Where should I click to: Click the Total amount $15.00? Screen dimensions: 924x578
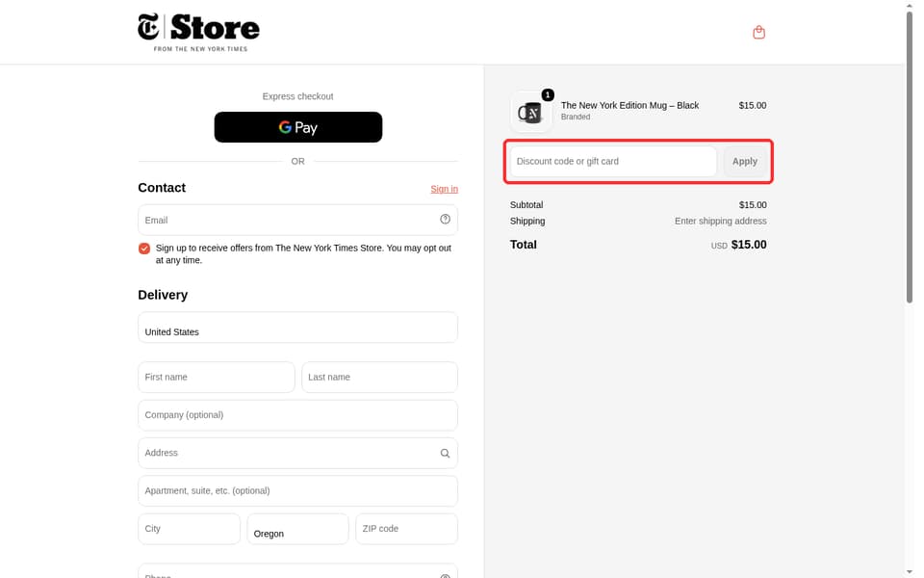[x=749, y=245]
